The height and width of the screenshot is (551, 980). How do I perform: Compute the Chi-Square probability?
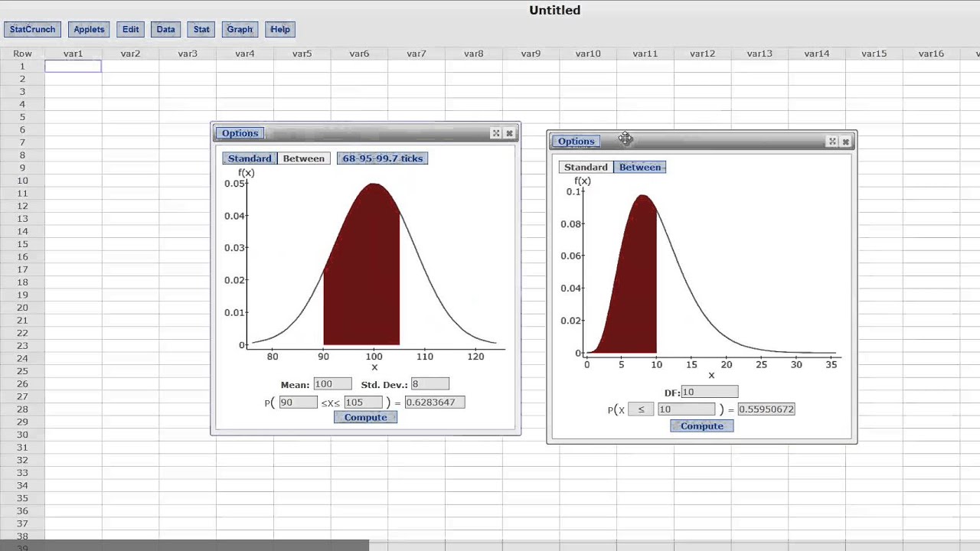point(701,426)
